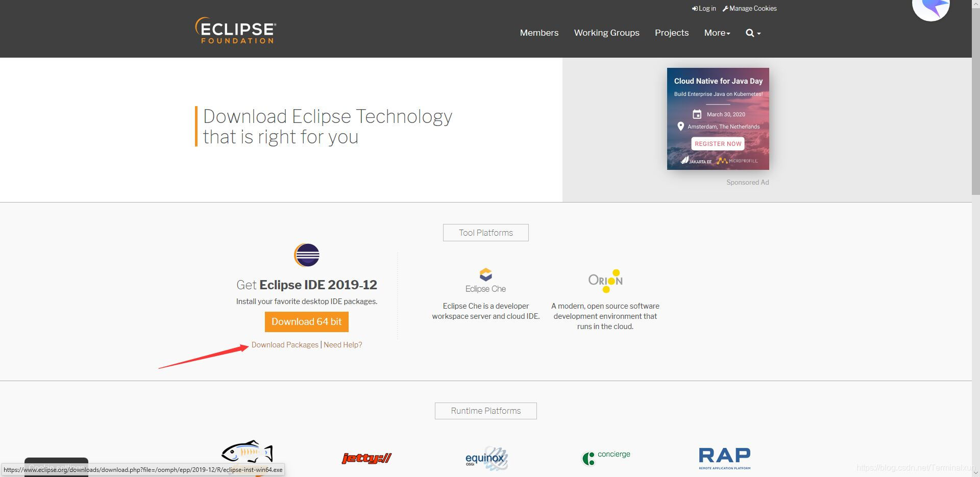Viewport: 980px width, 477px height.
Task: Click the location pin icon in ad
Action: 680,127
